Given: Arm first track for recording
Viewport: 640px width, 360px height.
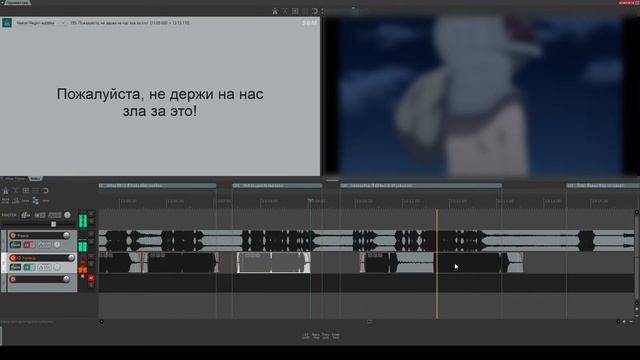Looking at the screenshot, I should point(13,236).
